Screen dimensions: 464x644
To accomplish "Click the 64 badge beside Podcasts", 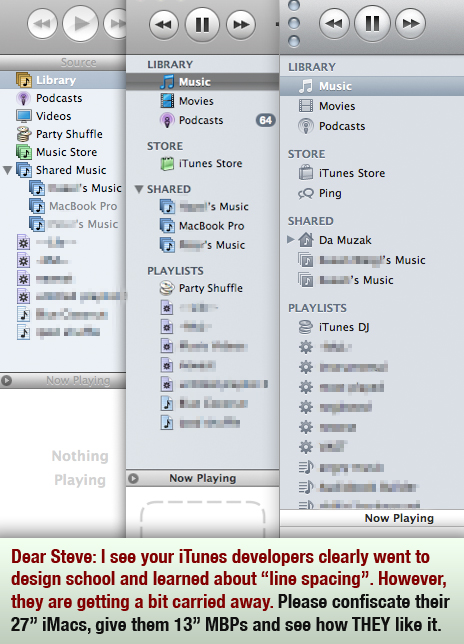I will coord(266,120).
